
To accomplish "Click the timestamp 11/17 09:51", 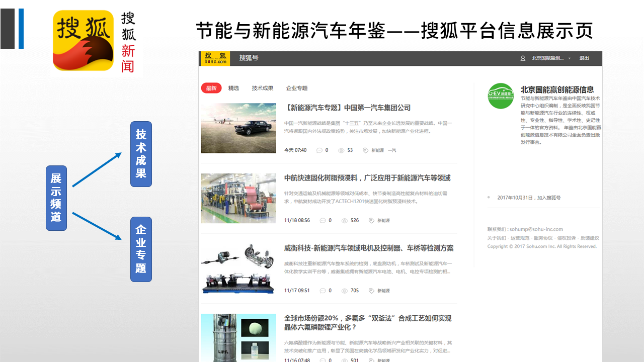I will (297, 291).
